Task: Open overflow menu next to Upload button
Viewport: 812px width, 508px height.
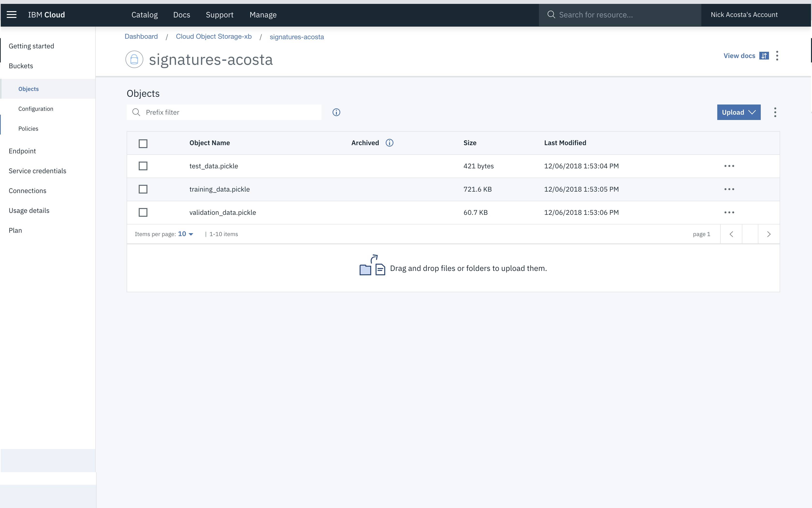Action: pyautogui.click(x=775, y=112)
